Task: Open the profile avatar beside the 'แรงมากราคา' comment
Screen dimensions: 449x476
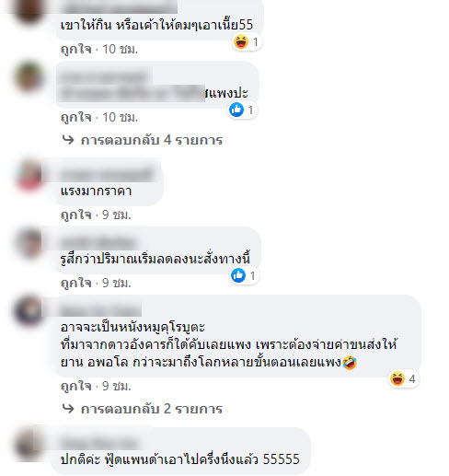Action: [x=29, y=175]
